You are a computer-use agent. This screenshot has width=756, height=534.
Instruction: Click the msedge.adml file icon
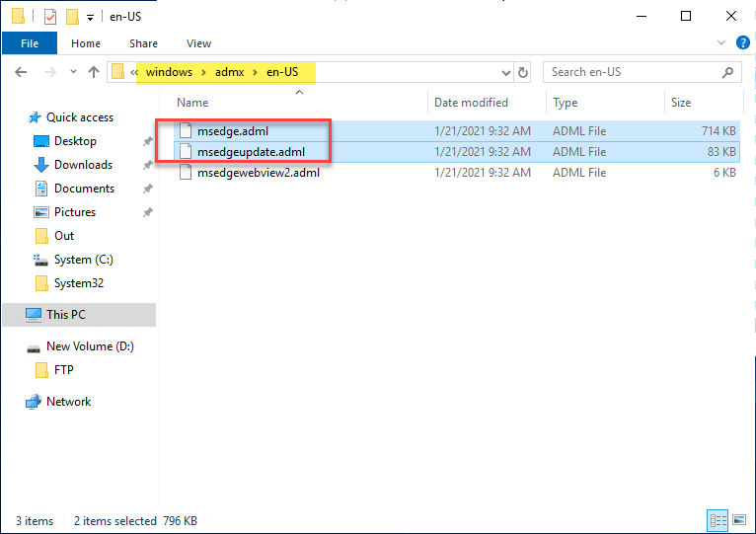(186, 130)
